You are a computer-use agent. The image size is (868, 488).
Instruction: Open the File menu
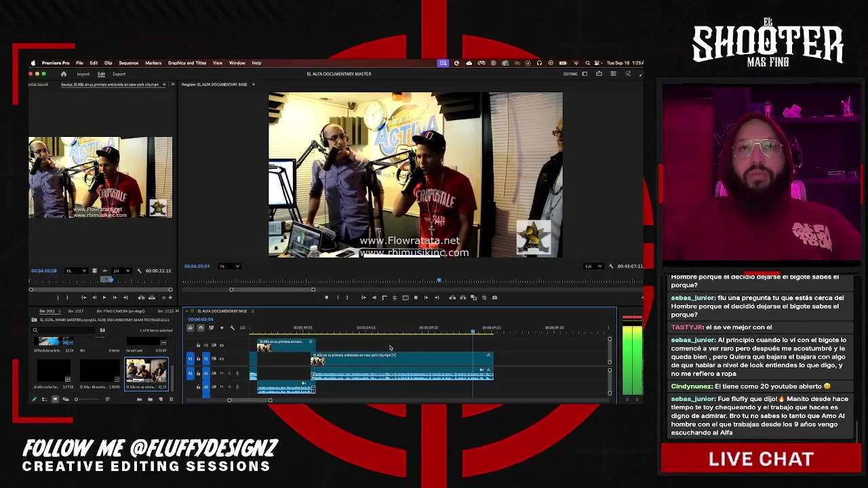point(79,63)
